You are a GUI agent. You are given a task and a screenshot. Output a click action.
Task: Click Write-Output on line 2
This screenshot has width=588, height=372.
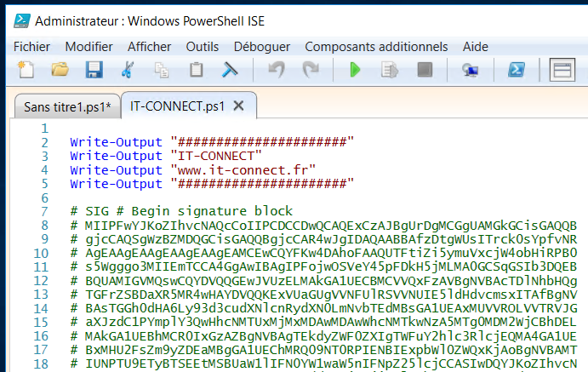[116, 142]
